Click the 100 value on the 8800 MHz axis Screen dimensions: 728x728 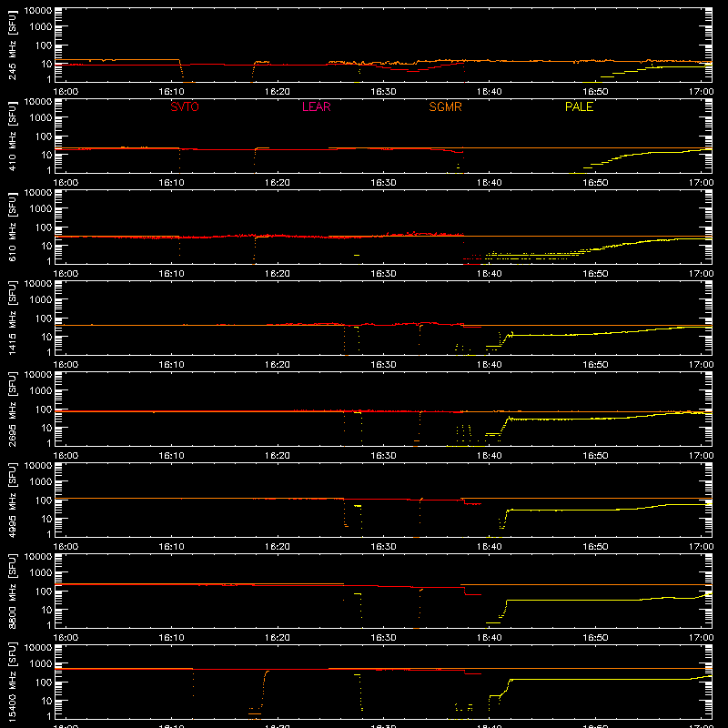(x=44, y=591)
